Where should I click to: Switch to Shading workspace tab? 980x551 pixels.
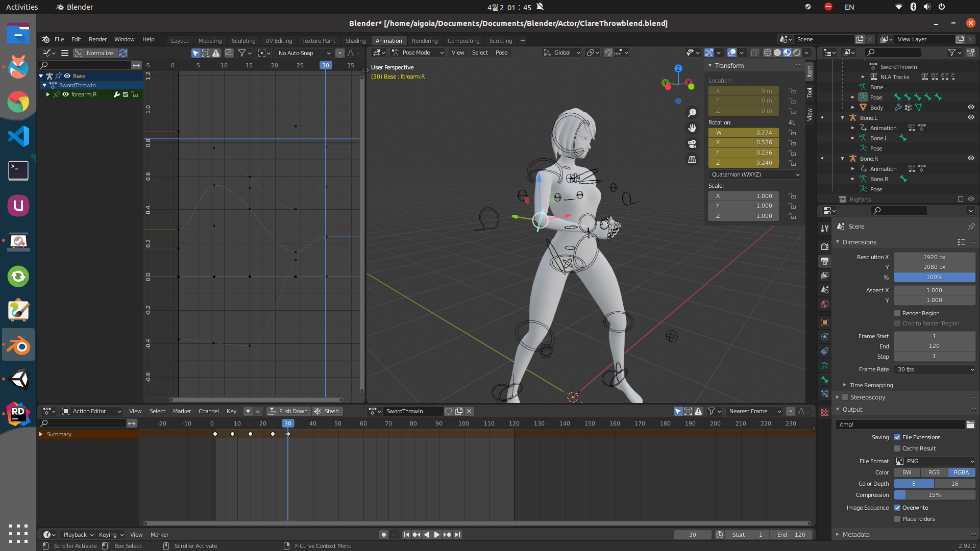(355, 41)
